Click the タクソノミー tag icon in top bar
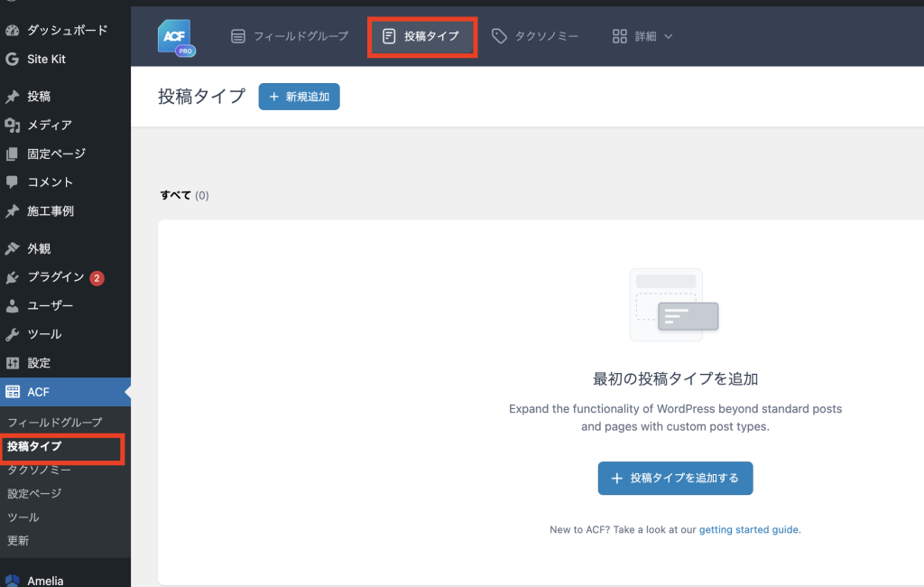 (499, 36)
